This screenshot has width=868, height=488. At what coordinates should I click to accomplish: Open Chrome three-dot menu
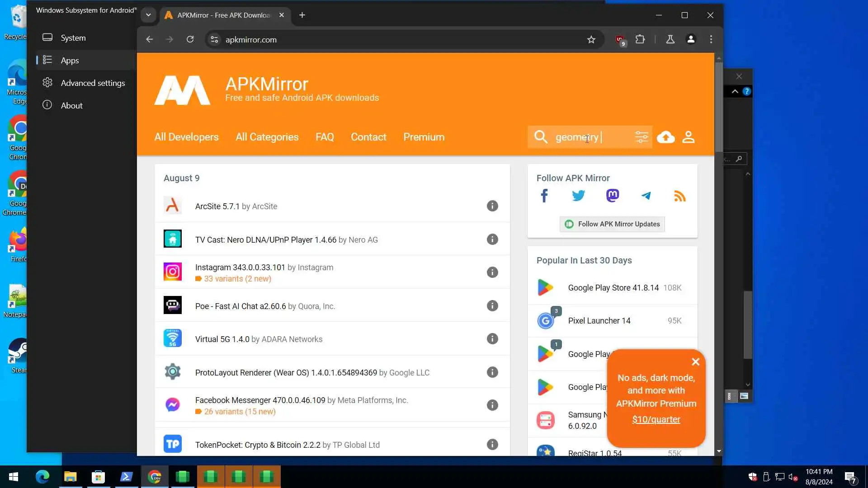click(x=711, y=39)
